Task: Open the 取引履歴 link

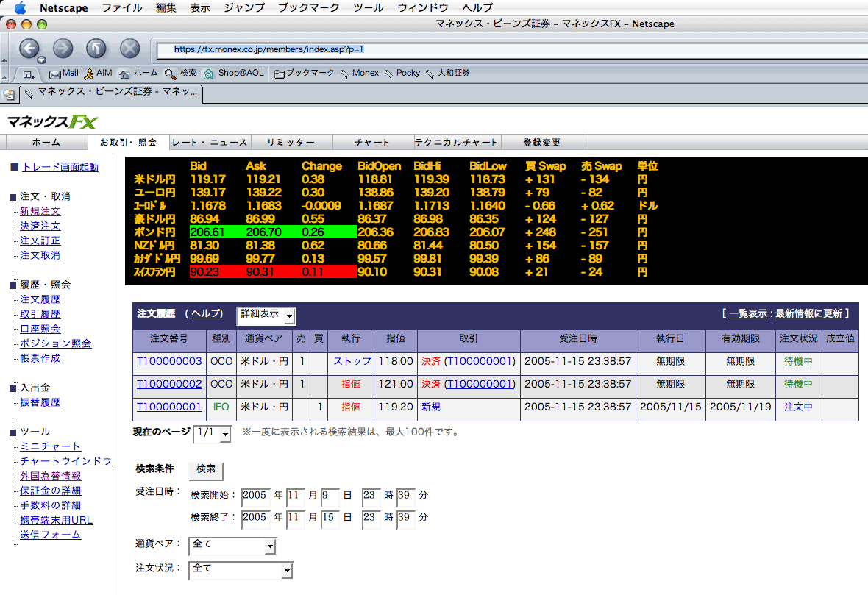Action: point(40,314)
